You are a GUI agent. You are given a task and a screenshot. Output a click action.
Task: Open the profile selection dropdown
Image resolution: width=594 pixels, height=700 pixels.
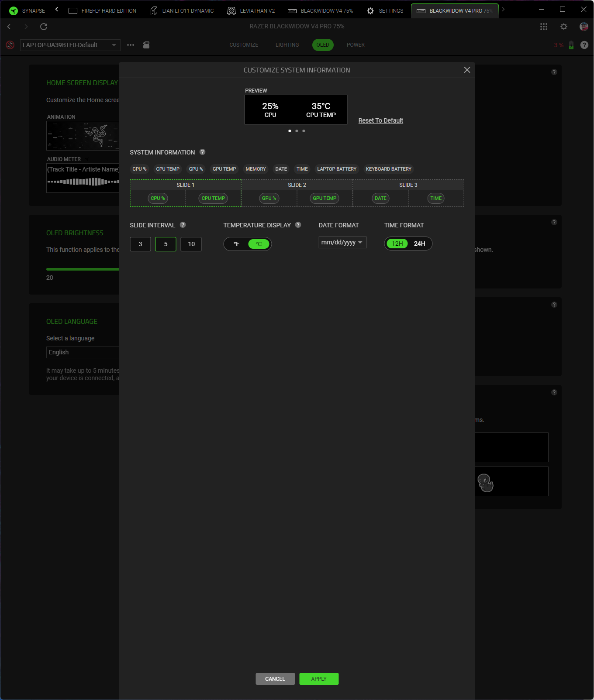[x=70, y=45]
